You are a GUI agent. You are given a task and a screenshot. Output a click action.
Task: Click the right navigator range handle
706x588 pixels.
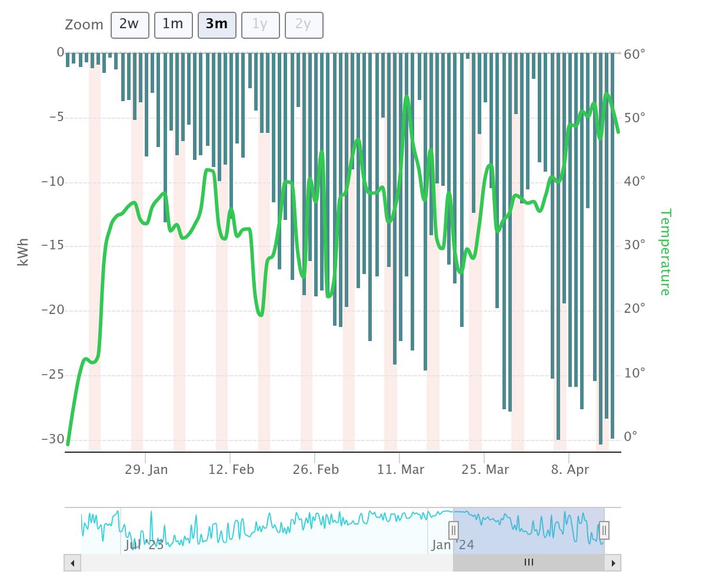pos(604,530)
